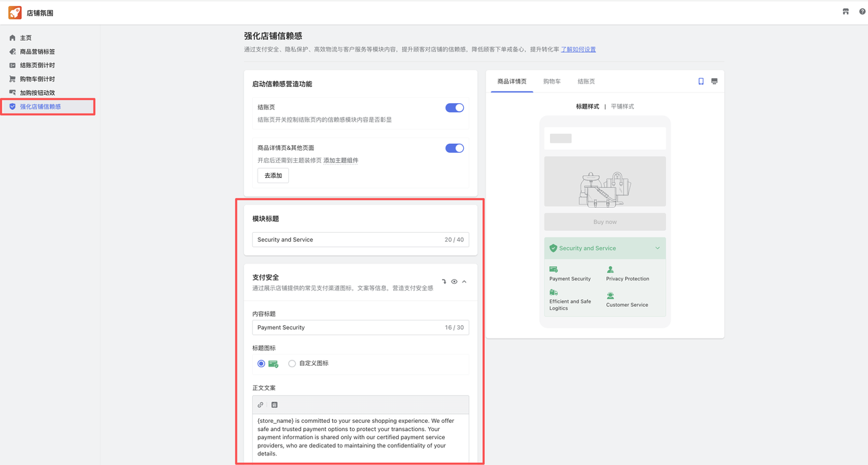Insert a variable in the 正文文案 editor
The width and height of the screenshot is (868, 465).
[274, 404]
